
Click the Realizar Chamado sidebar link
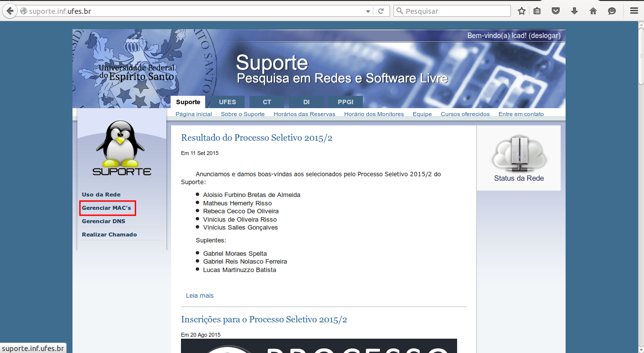[x=109, y=235]
